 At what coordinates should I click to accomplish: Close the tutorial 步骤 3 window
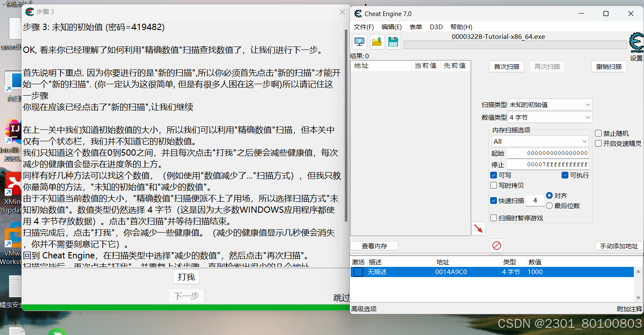tap(342, 12)
